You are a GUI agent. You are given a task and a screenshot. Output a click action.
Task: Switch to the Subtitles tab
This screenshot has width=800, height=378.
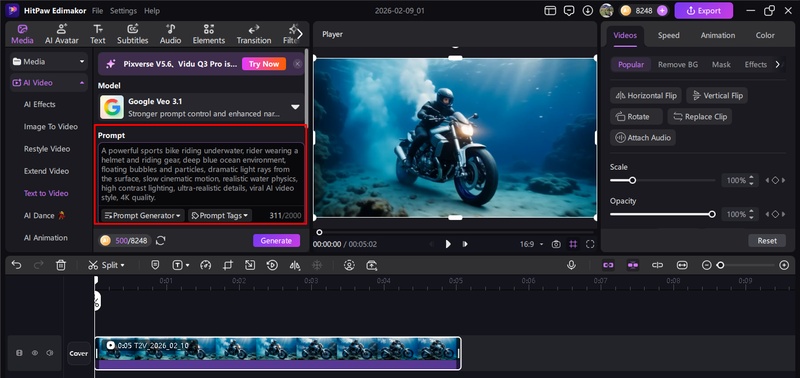tap(133, 34)
